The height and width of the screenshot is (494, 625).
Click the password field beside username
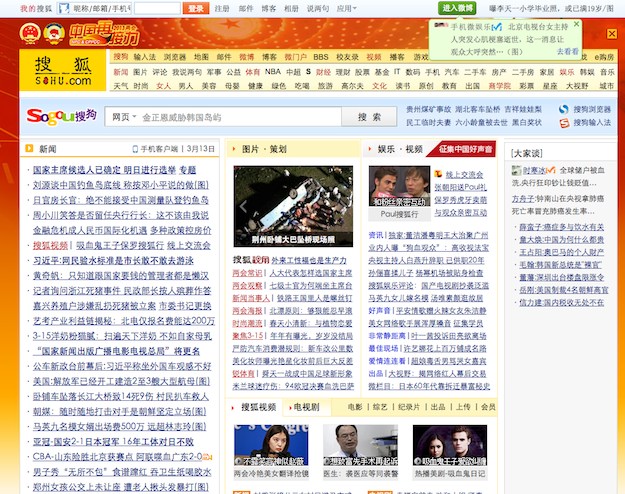point(157,8)
